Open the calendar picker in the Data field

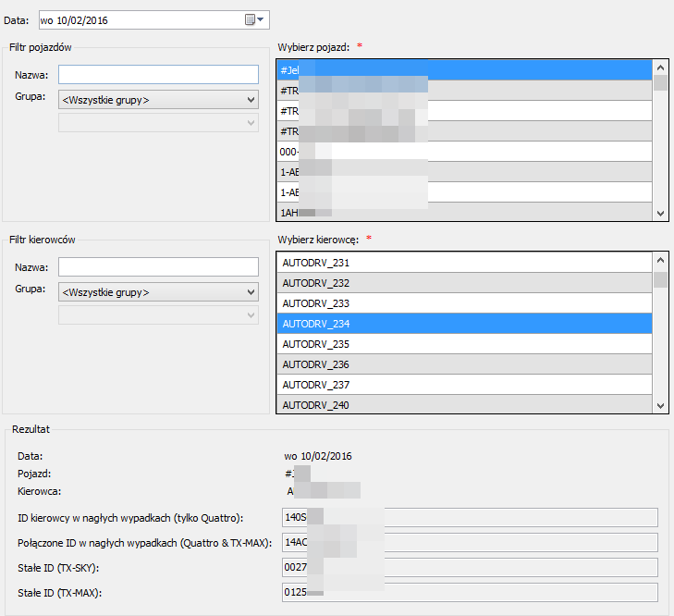[253, 19]
